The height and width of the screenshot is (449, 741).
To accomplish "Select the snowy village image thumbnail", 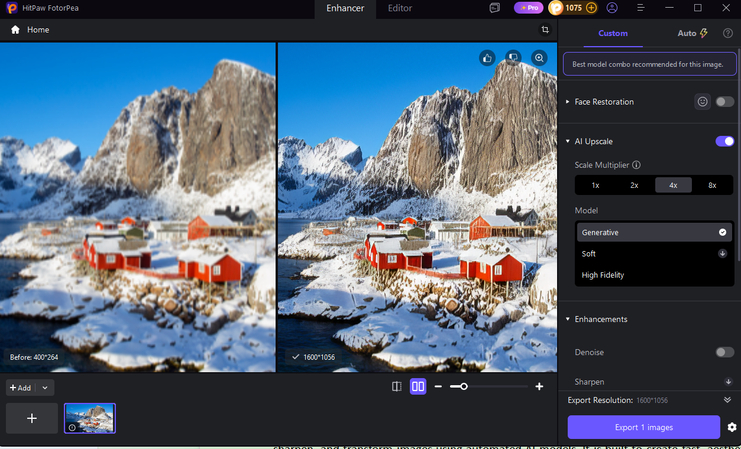I will (90, 418).
